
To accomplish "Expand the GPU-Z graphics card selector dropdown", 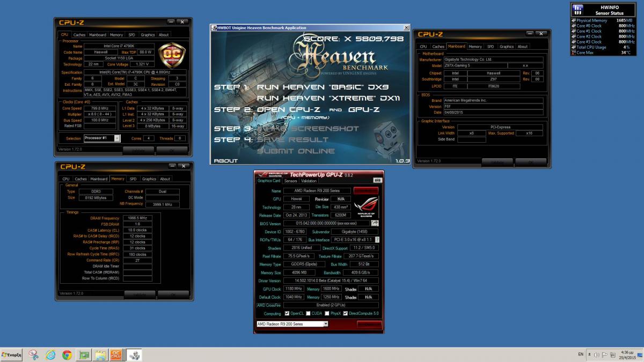I will point(325,324).
